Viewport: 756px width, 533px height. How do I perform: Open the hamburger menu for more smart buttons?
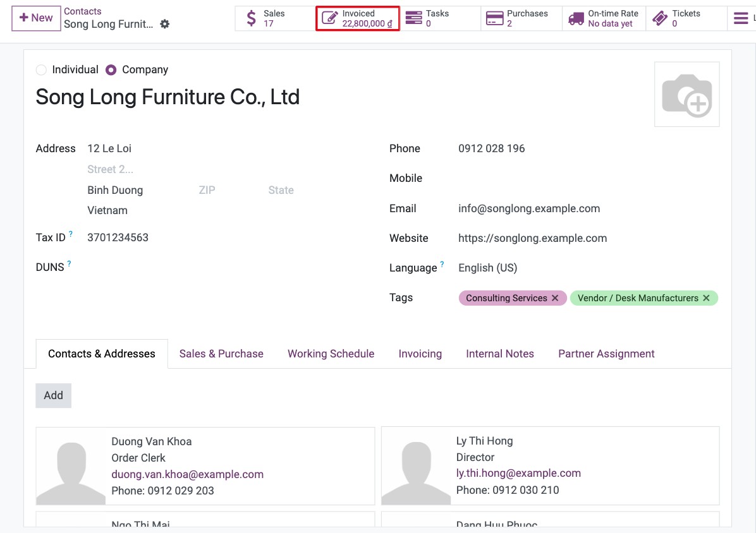pos(741,18)
